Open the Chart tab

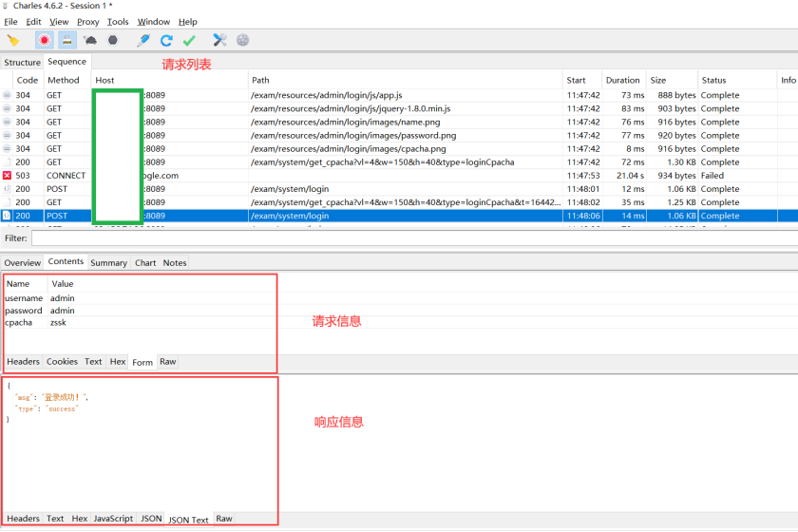[145, 263]
